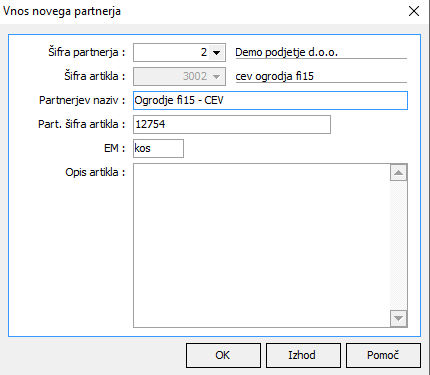Click the scroll up arrow in Opis artikla
The height and width of the screenshot is (375, 430).
tap(399, 173)
